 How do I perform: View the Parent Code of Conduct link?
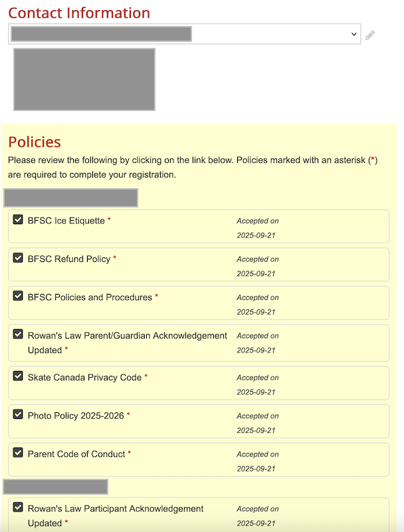76,454
